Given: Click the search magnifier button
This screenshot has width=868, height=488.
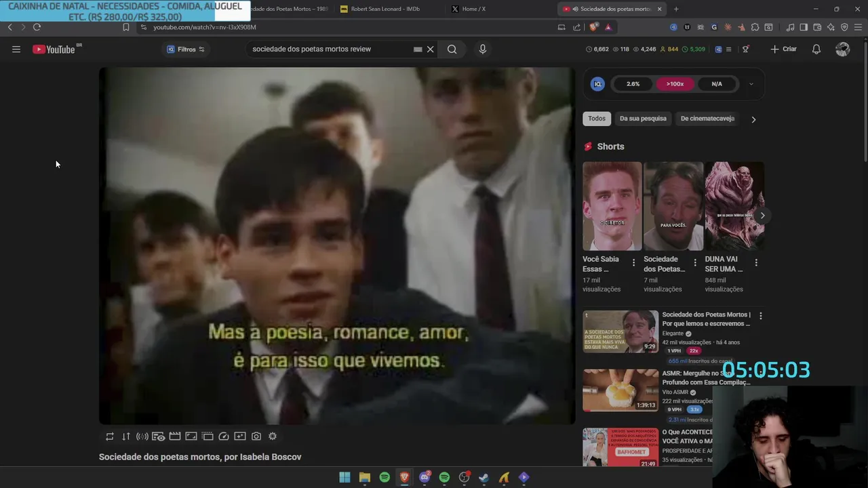Looking at the screenshot, I should click(452, 49).
